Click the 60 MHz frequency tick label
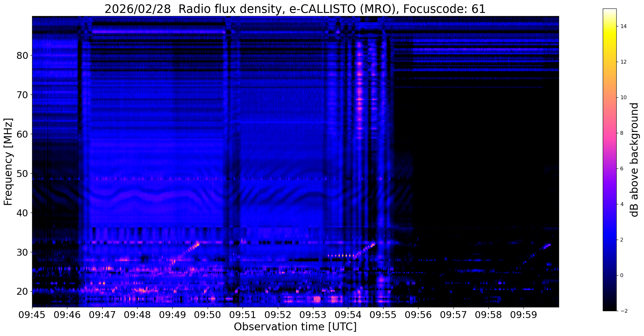The width and height of the screenshot is (644, 336). [x=22, y=134]
